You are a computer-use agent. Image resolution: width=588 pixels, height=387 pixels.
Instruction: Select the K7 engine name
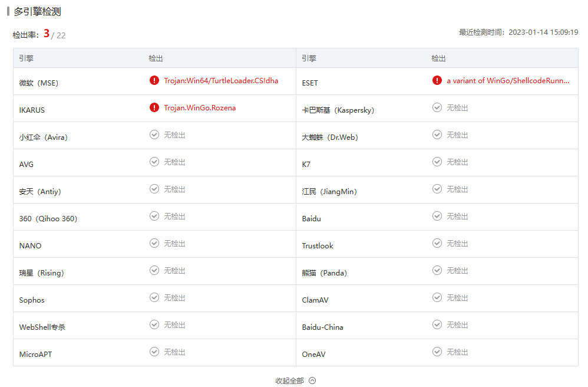point(306,165)
